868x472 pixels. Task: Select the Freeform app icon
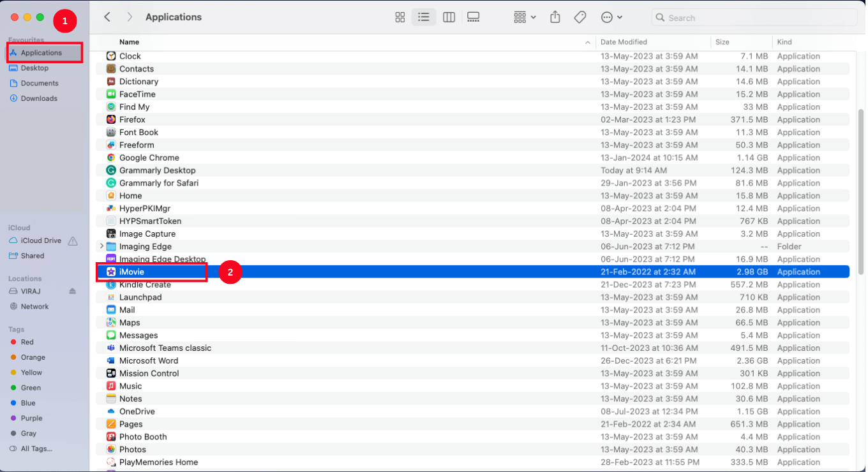click(111, 145)
